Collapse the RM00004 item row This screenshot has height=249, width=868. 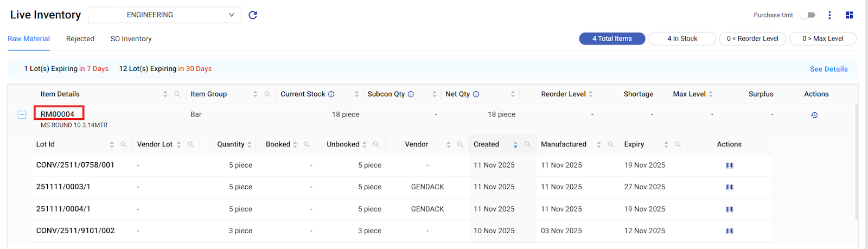(22, 115)
